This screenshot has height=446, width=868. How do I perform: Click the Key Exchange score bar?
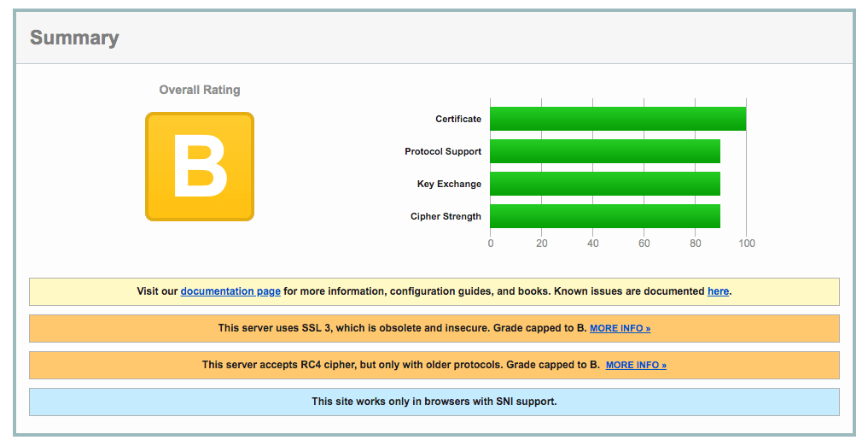pos(604,184)
